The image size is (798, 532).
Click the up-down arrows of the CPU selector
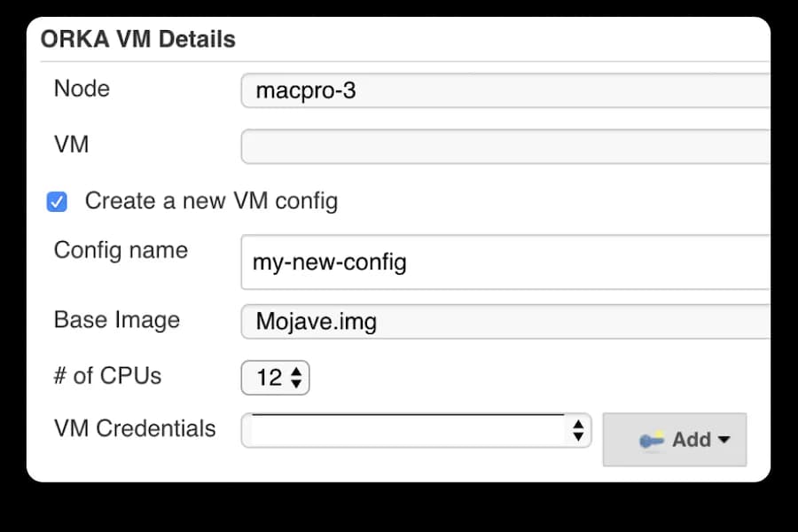pos(296,379)
